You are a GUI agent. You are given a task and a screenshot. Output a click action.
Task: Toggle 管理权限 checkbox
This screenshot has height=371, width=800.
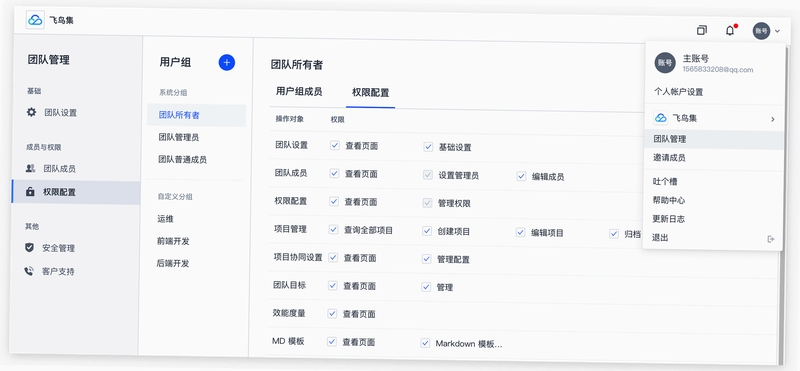tap(428, 203)
